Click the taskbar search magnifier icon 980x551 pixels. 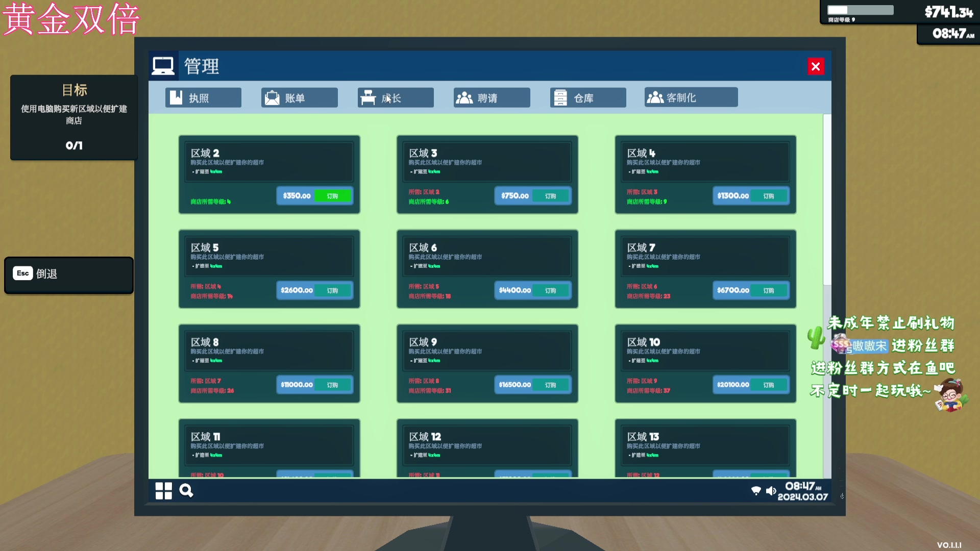[x=186, y=491]
